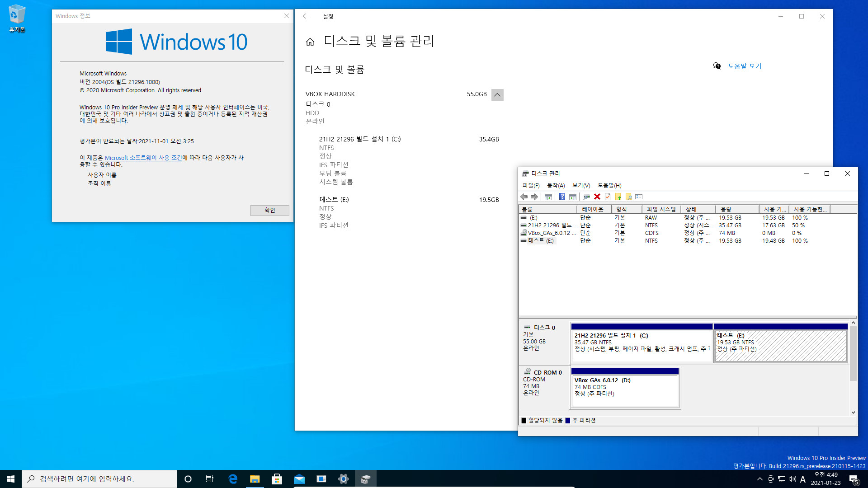Open the 동작(A) menu

tap(556, 186)
